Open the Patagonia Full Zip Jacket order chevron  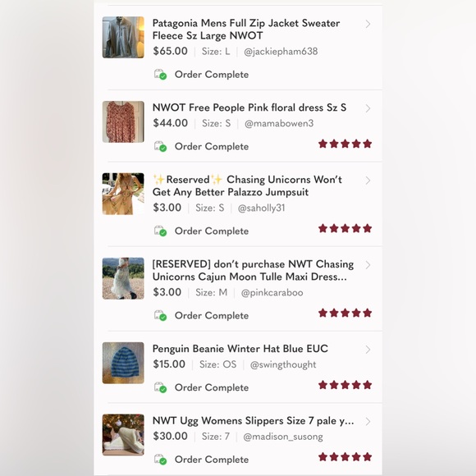(368, 24)
